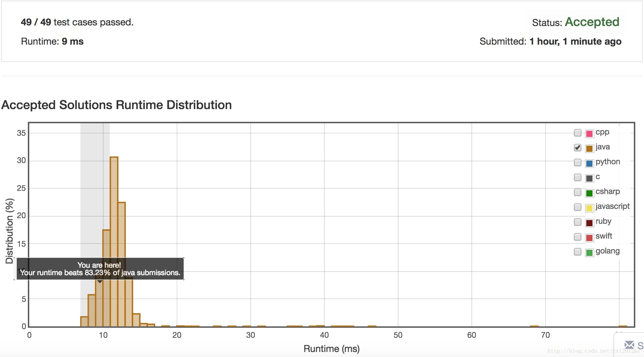Click the 'Accepted' status text
This screenshot has width=644, height=357.
point(592,22)
